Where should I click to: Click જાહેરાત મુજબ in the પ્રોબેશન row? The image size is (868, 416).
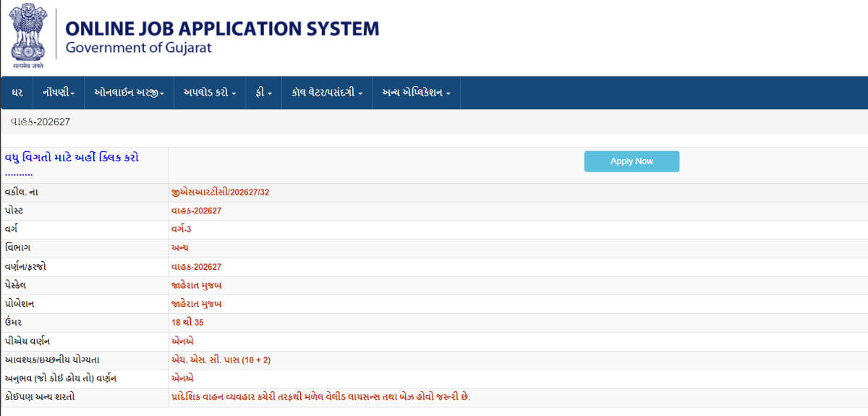(196, 304)
